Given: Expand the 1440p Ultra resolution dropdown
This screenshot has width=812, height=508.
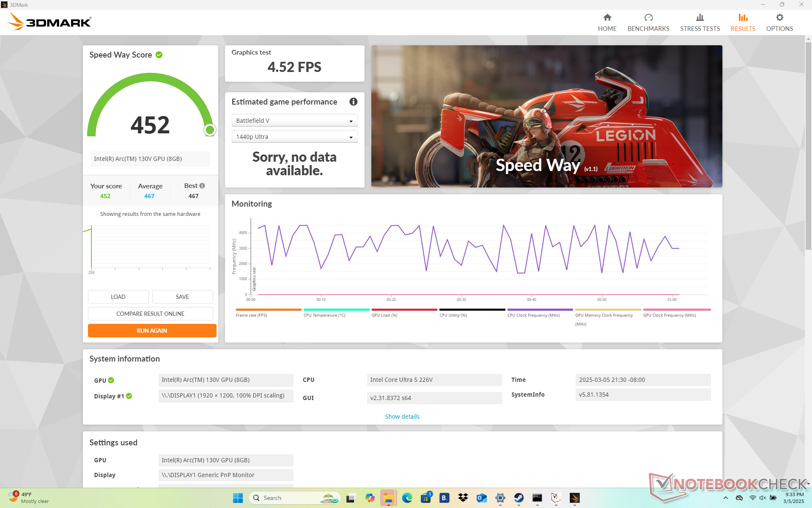Looking at the screenshot, I should [x=294, y=137].
